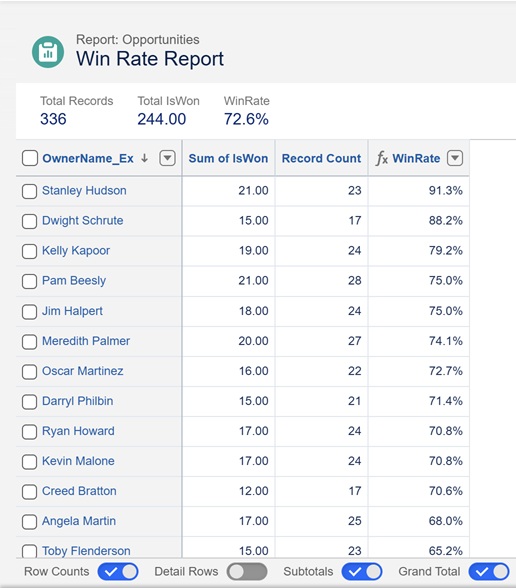Open the OwnerName_Ex column dropdown menu
The height and width of the screenshot is (588, 516).
point(167,158)
